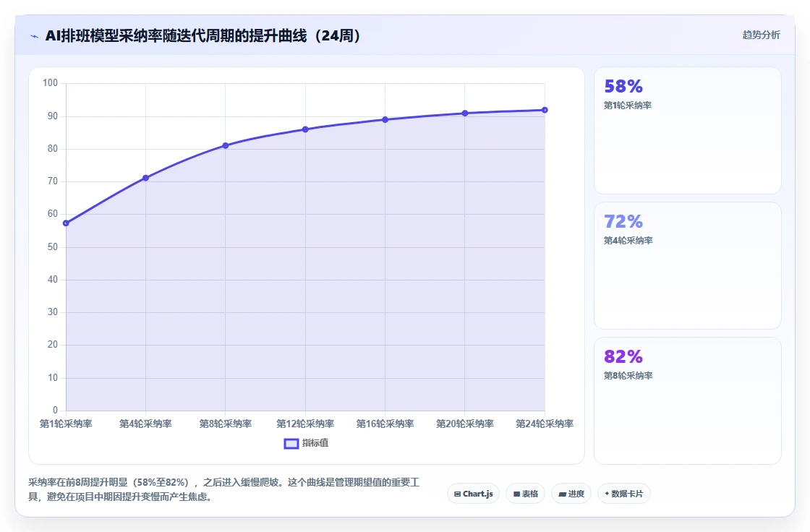Image resolution: width=810 pixels, height=532 pixels.
Task: Click the 第8轮采纳率 caption under 82%
Action: coord(628,376)
